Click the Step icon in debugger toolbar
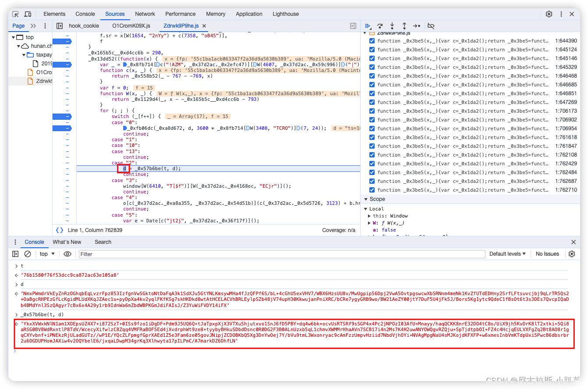588x389 pixels. click(417, 26)
